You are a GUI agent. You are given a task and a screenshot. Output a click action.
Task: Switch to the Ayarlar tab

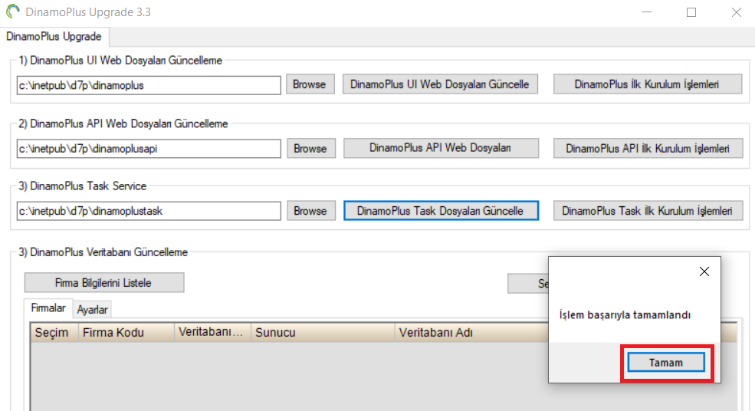92,309
